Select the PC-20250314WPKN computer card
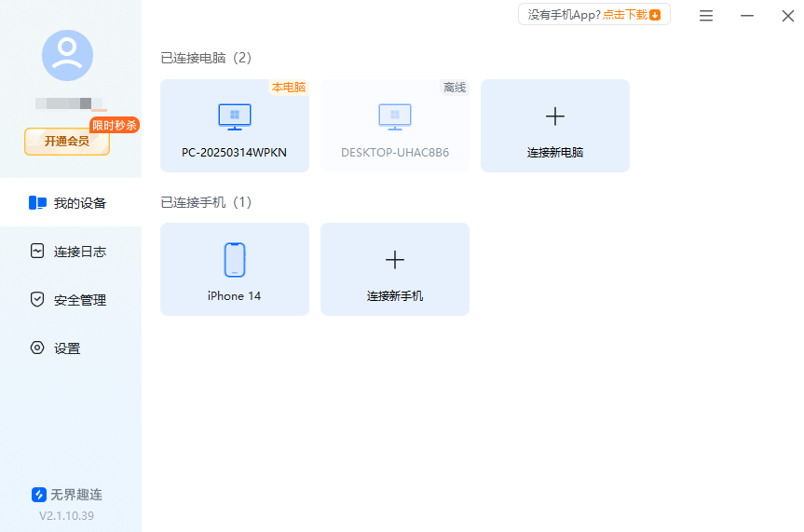The image size is (804, 532). (x=235, y=126)
